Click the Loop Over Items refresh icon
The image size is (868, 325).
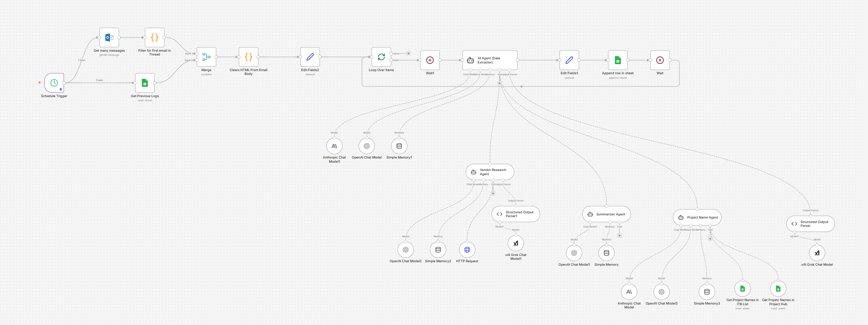pos(381,59)
